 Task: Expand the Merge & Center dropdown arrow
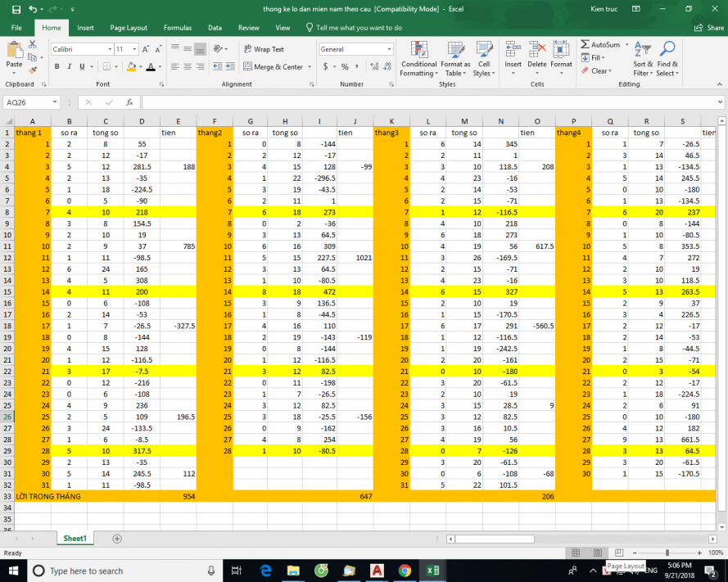pos(310,67)
